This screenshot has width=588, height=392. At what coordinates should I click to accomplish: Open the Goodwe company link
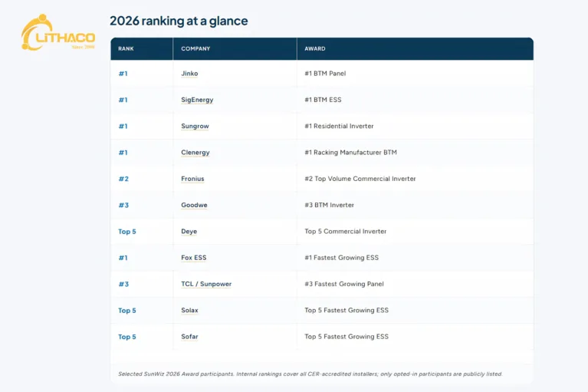(194, 205)
